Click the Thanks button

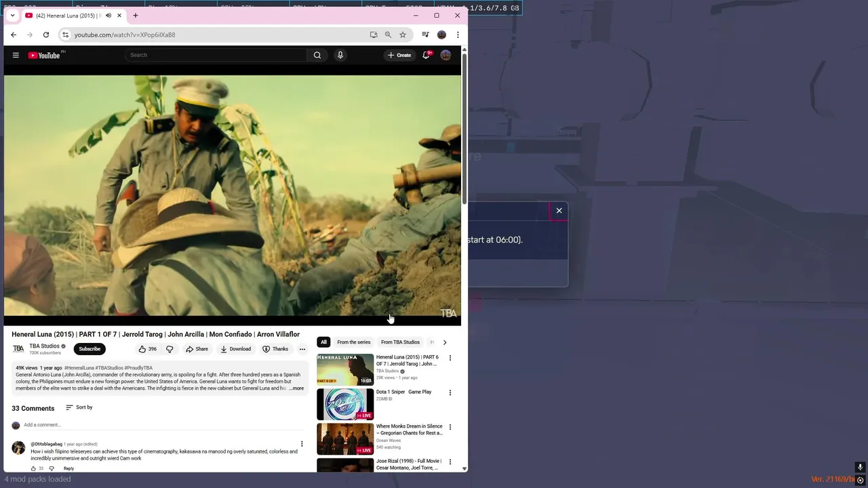click(x=275, y=349)
